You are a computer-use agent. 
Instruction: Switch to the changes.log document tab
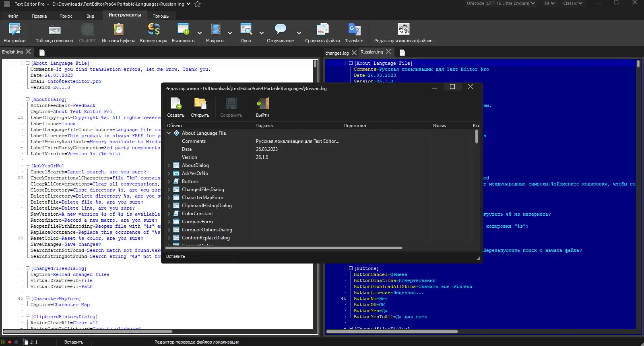tap(337, 53)
